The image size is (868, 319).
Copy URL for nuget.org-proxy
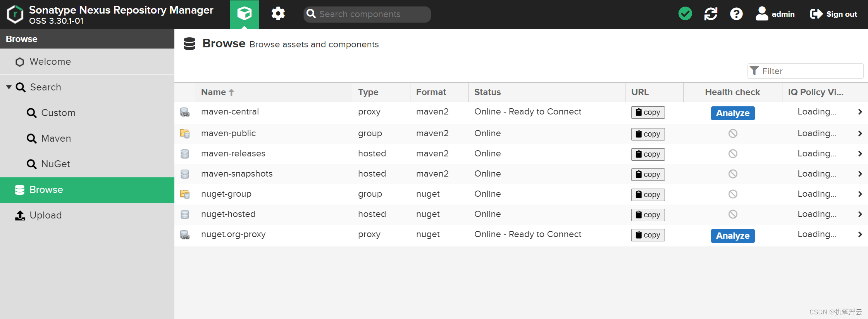pos(648,235)
